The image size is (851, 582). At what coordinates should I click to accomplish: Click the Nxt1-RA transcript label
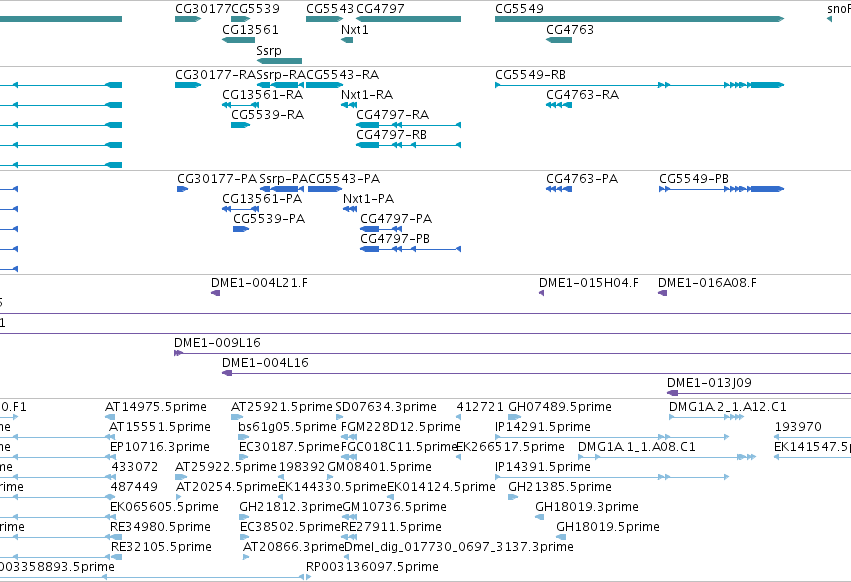click(x=367, y=95)
